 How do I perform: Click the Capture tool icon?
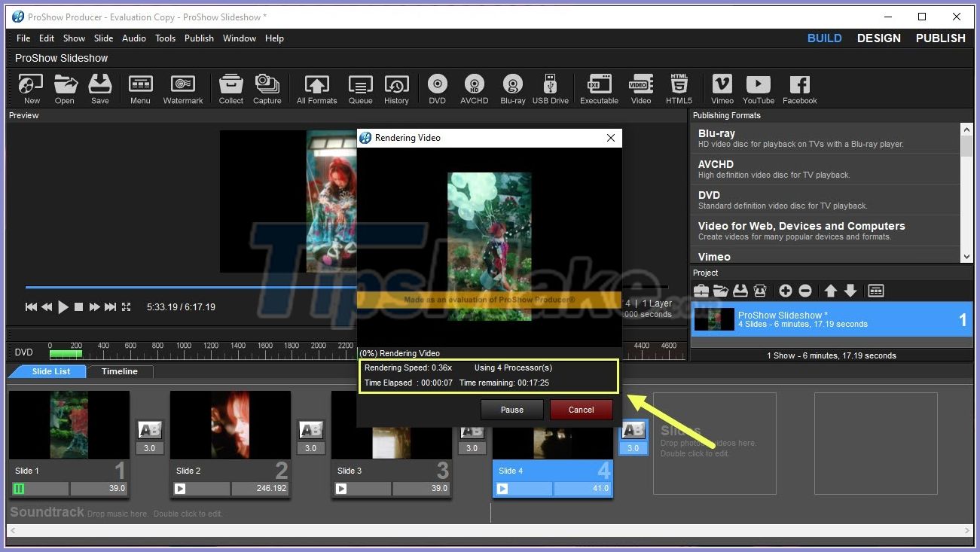(267, 88)
